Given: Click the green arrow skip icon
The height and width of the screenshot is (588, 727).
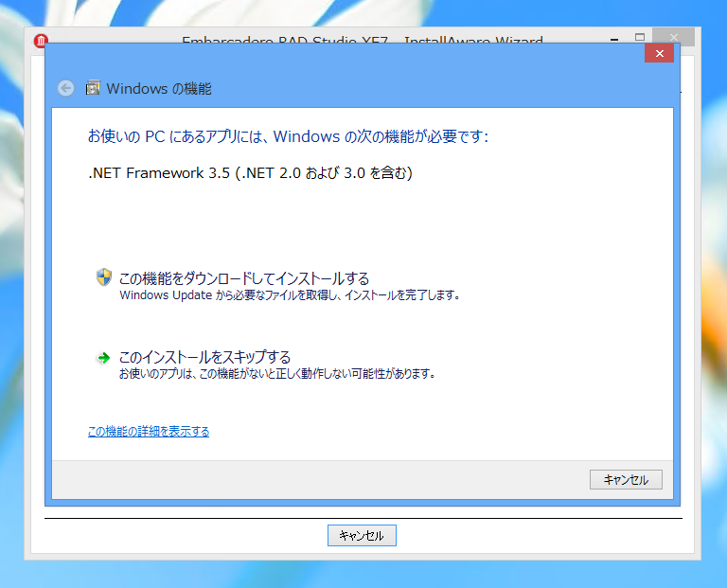Looking at the screenshot, I should (x=103, y=358).
